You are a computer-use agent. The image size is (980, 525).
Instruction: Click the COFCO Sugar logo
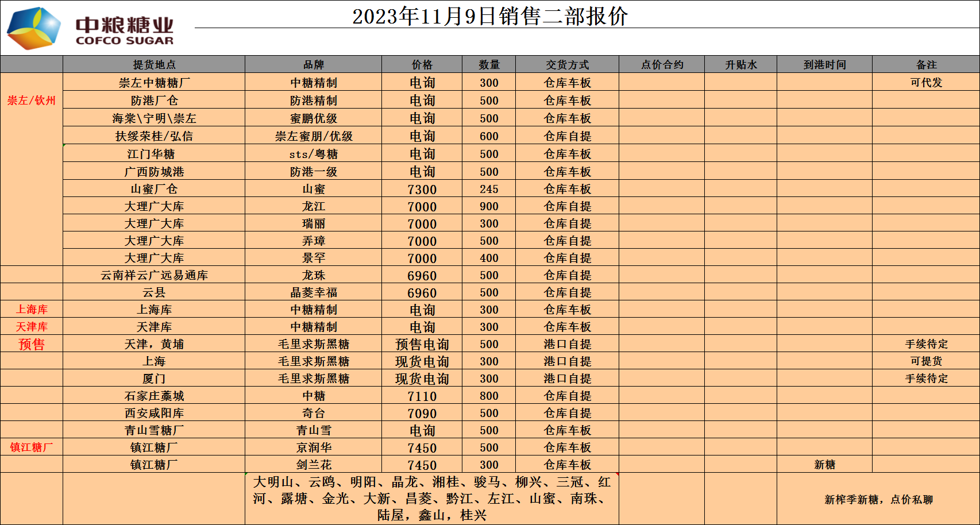[91, 28]
